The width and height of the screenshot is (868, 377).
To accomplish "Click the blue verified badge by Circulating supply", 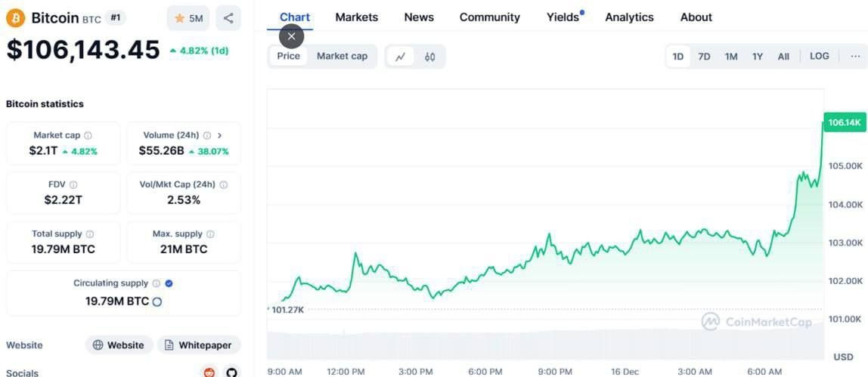I will coord(169,283).
